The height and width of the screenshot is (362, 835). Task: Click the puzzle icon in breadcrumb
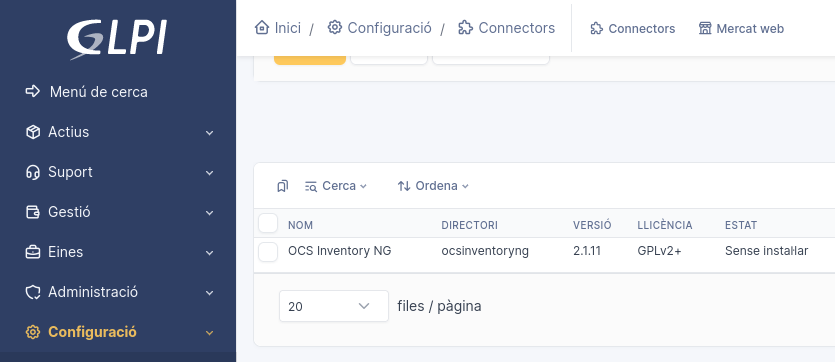tap(465, 27)
